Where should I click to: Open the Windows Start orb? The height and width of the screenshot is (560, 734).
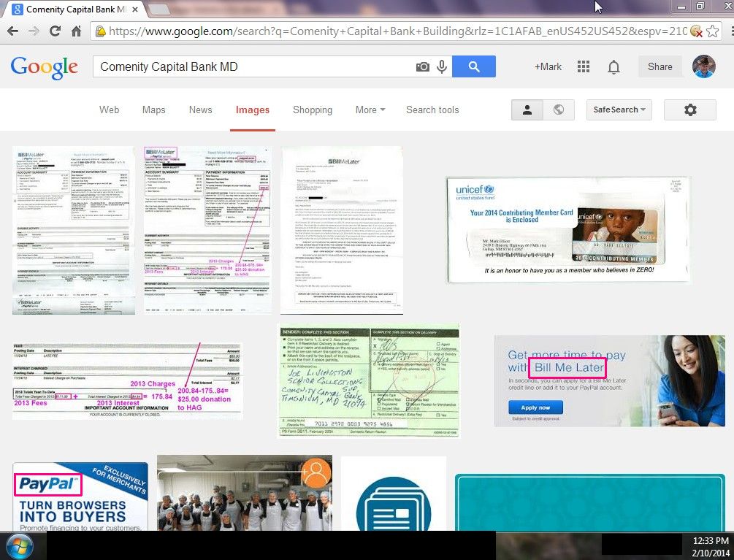pos(19,546)
